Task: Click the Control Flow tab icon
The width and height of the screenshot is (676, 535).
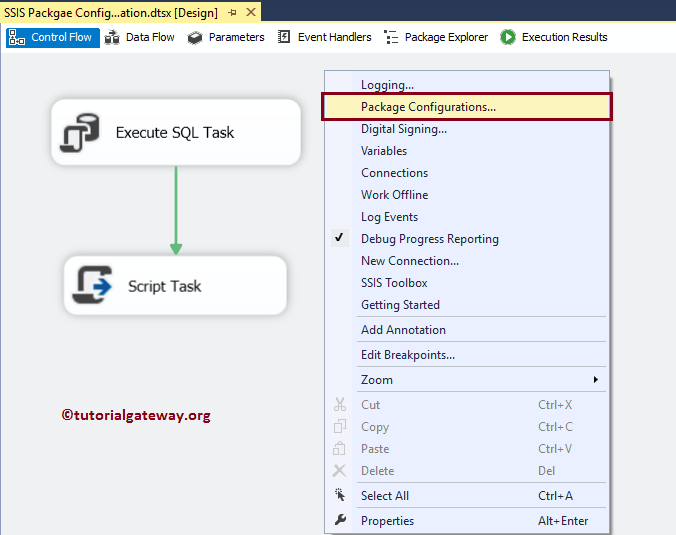Action: (x=17, y=38)
